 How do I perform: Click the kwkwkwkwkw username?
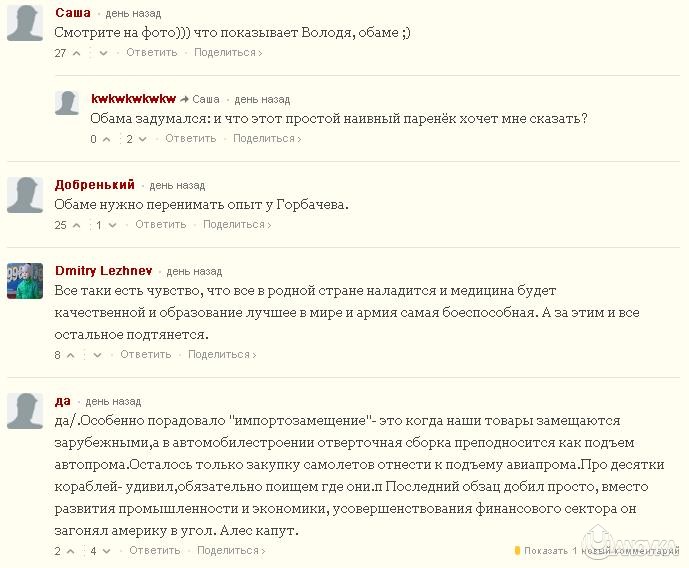[x=133, y=99]
